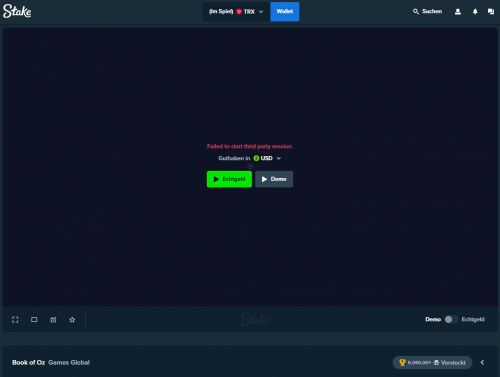Start the game in Demo mode
This screenshot has width=500, height=377.
(x=274, y=179)
